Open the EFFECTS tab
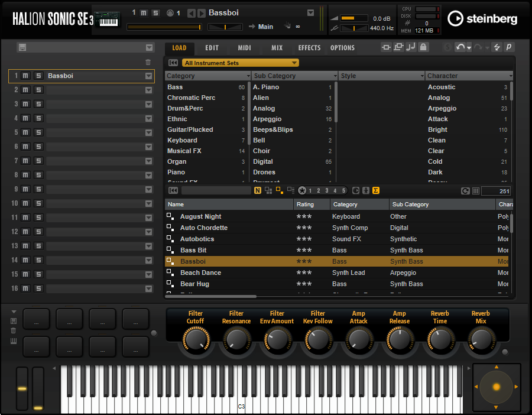Image resolution: width=532 pixels, height=415 pixels. click(x=309, y=48)
